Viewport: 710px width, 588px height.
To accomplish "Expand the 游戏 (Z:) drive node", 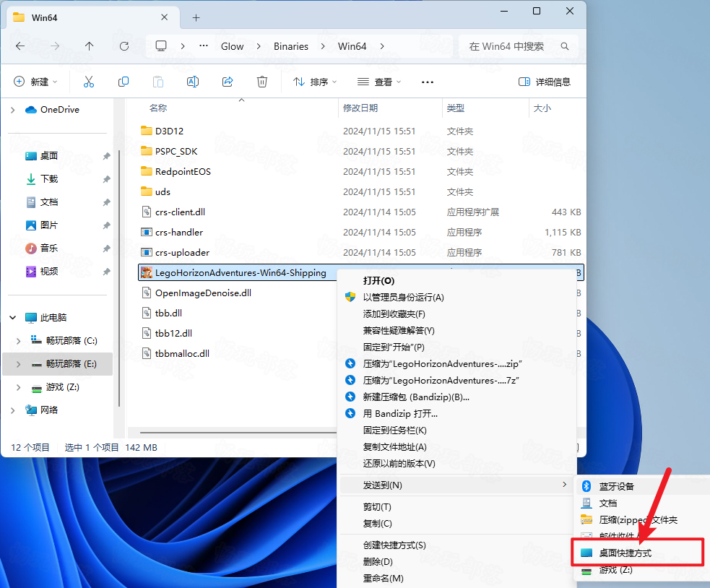I will click(18, 387).
